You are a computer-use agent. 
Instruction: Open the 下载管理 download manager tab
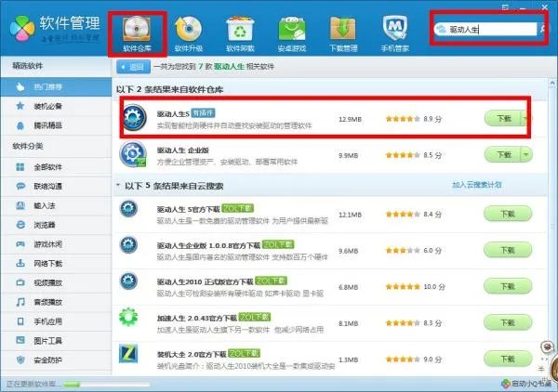[343, 34]
